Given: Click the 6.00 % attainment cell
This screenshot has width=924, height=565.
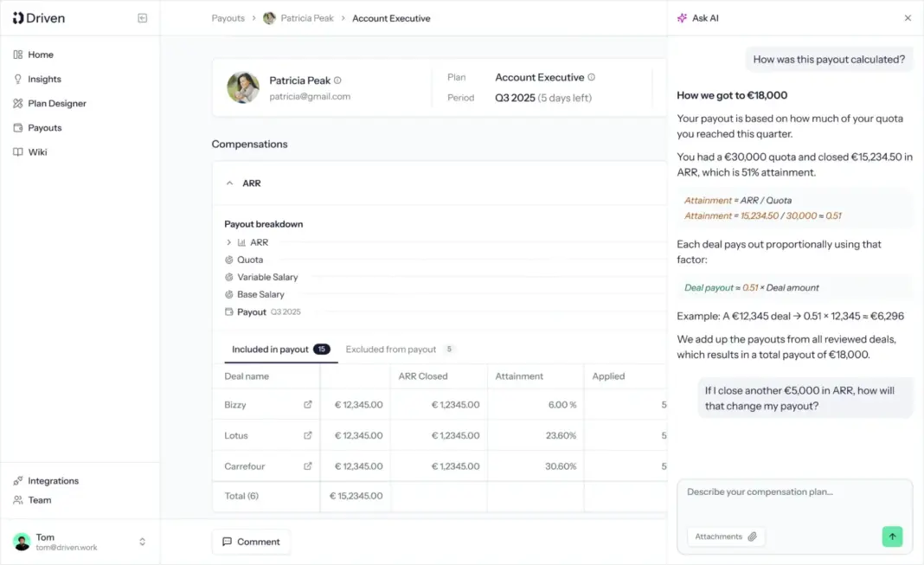Looking at the screenshot, I should click(x=562, y=405).
